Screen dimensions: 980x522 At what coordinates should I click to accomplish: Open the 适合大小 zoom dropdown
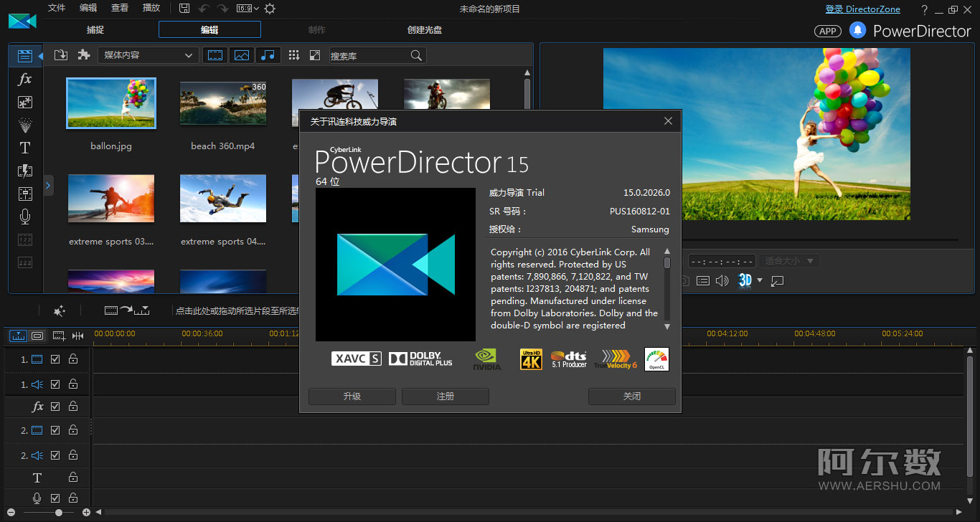pos(790,261)
